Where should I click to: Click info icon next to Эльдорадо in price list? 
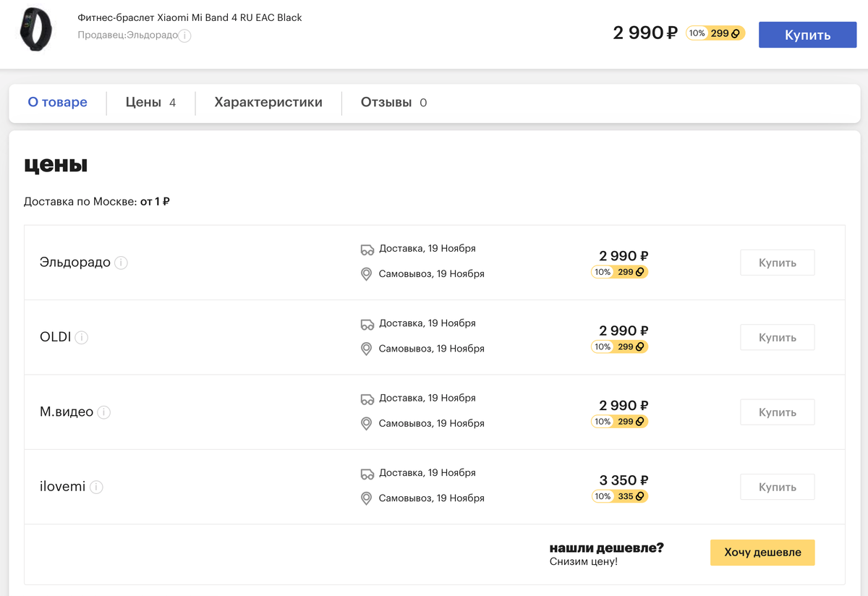pos(122,263)
